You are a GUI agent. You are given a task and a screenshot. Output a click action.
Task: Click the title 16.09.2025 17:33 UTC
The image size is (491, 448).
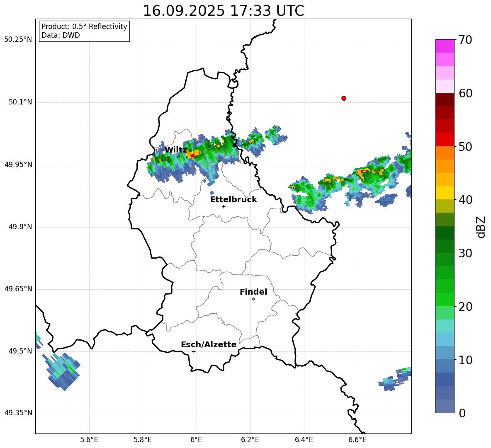click(224, 11)
